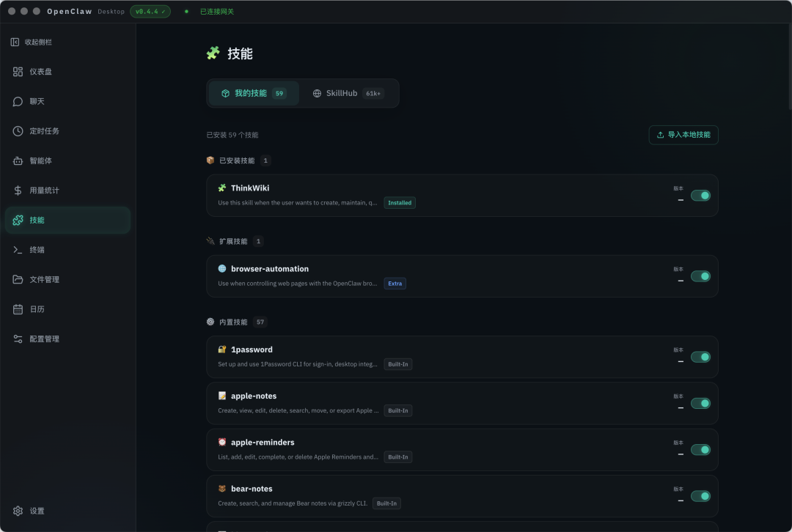The height and width of the screenshot is (532, 792).
Task: Click the usage statistics dollar icon
Action: (18, 191)
